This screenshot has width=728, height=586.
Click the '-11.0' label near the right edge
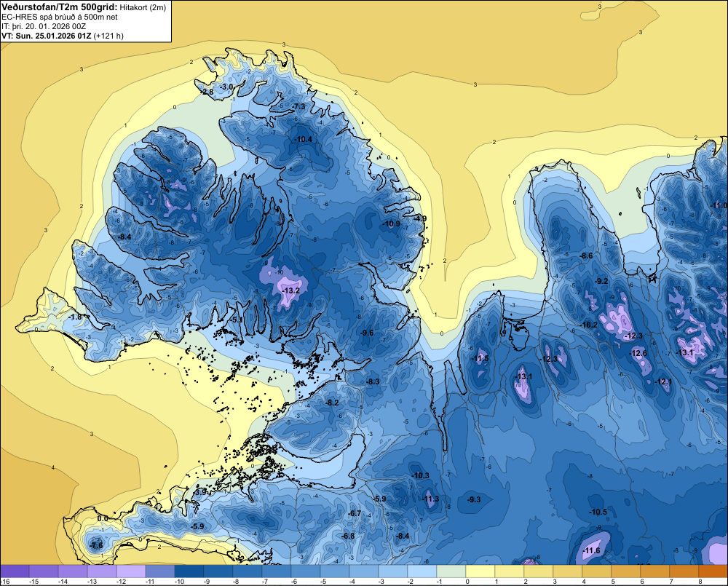tap(719, 206)
